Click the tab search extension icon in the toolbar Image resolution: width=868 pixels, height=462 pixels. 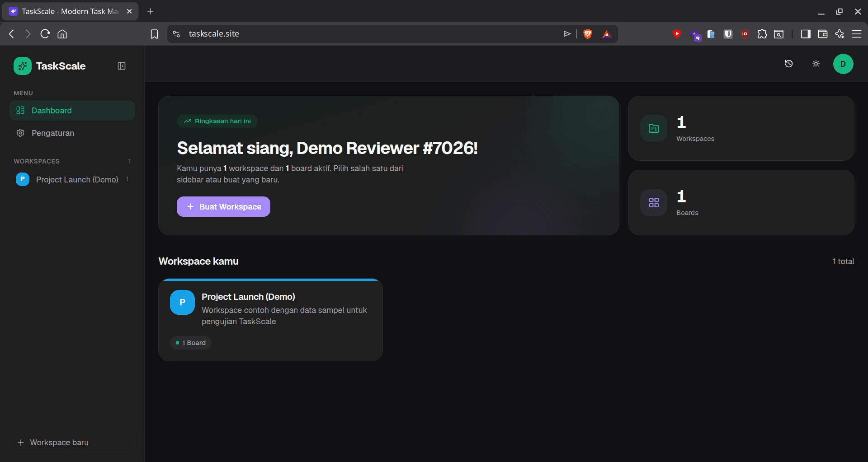click(779, 34)
